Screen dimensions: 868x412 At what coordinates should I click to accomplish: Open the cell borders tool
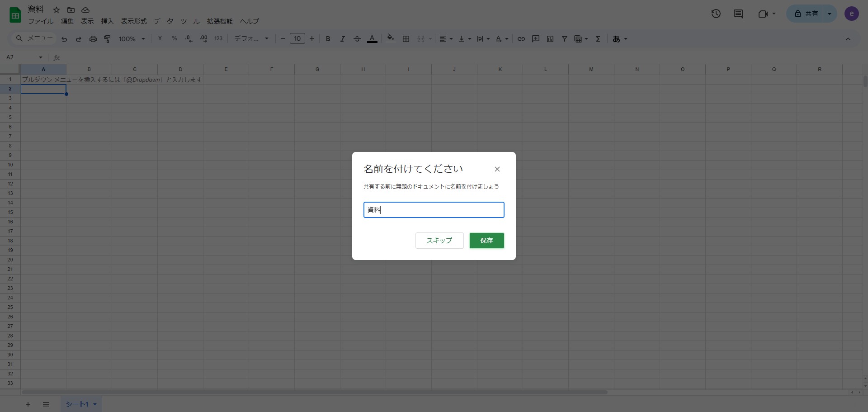point(406,39)
